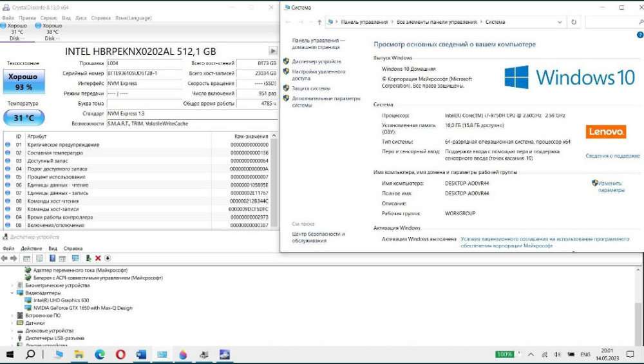Open the Windows Start menu
Screen dimensions: 644x364
point(10,354)
